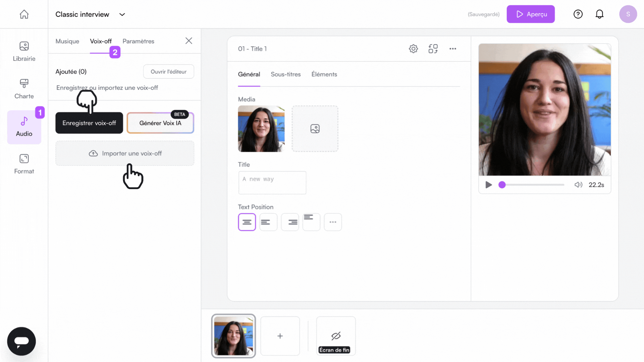Toggle the Écran de fin visibility
The image size is (644, 362).
[x=336, y=336]
